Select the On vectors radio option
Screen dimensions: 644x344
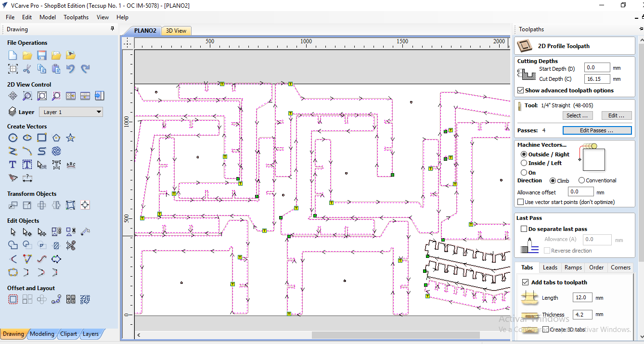pos(524,172)
